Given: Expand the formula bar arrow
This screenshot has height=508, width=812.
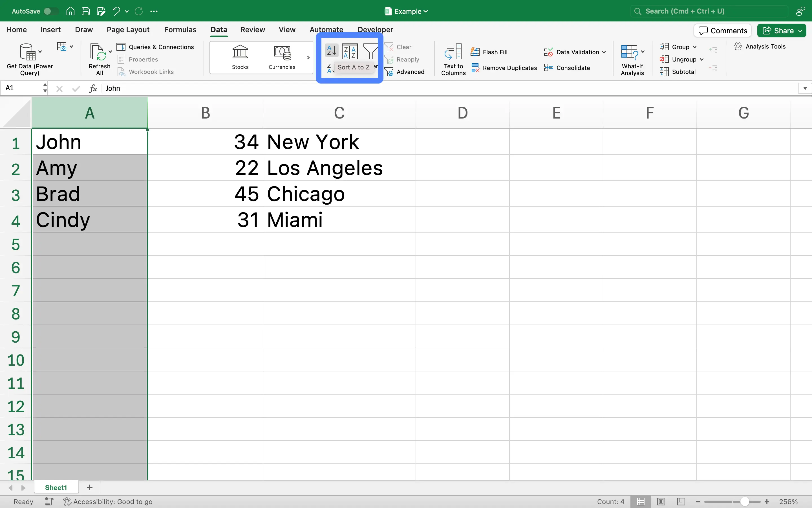Looking at the screenshot, I should (x=805, y=88).
